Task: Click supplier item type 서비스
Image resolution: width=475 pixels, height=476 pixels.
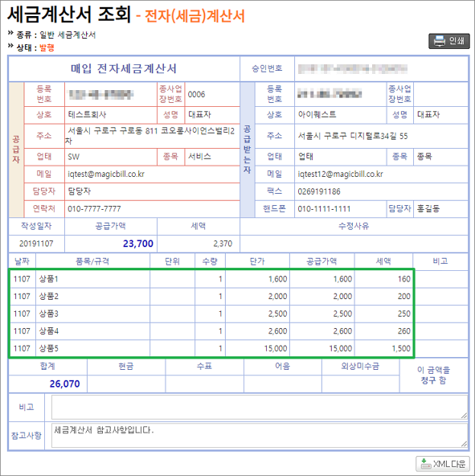Action: tap(199, 156)
